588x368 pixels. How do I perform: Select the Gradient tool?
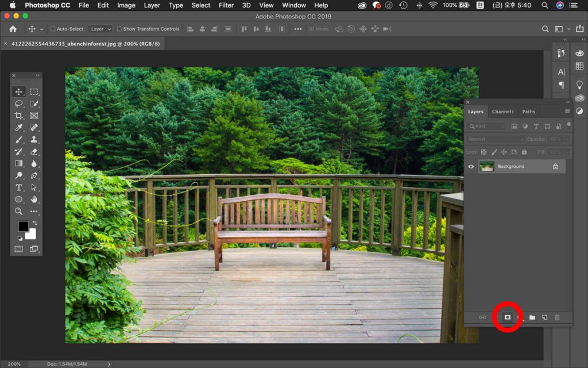[x=18, y=163]
